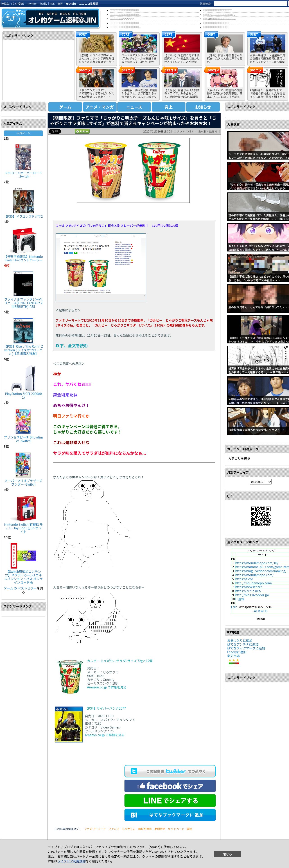This screenshot has height=868, width=289.
Task: Open the コメント（49） link
Action: (184, 131)
